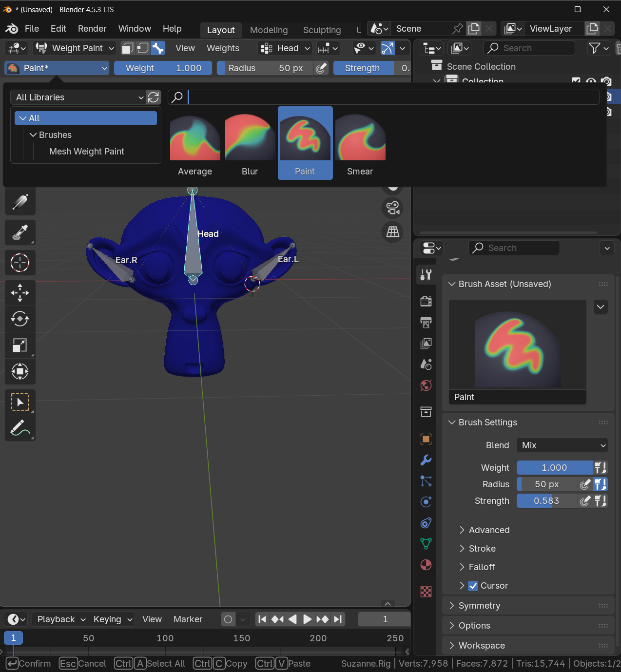Toggle camera view in the viewport
The width and height of the screenshot is (621, 672).
coord(393,208)
